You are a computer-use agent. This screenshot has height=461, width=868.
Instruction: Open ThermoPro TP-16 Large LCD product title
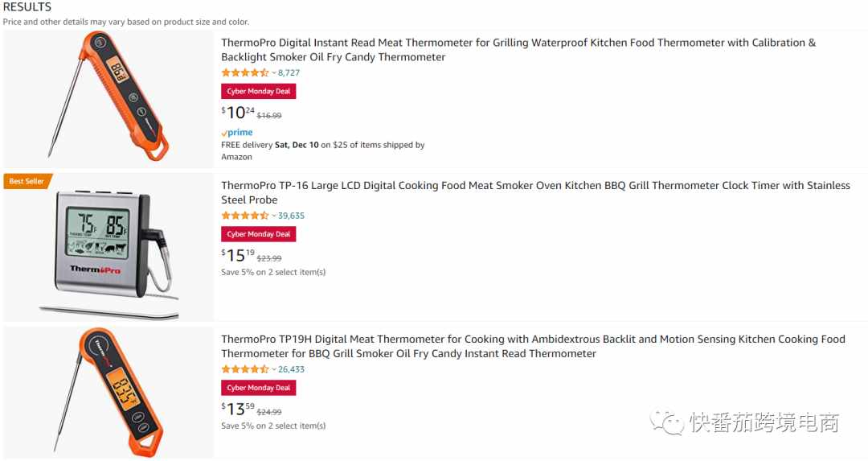coord(535,192)
